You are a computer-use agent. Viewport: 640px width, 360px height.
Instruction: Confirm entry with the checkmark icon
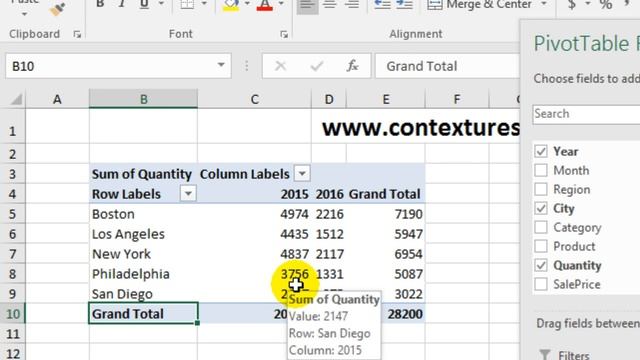[317, 66]
